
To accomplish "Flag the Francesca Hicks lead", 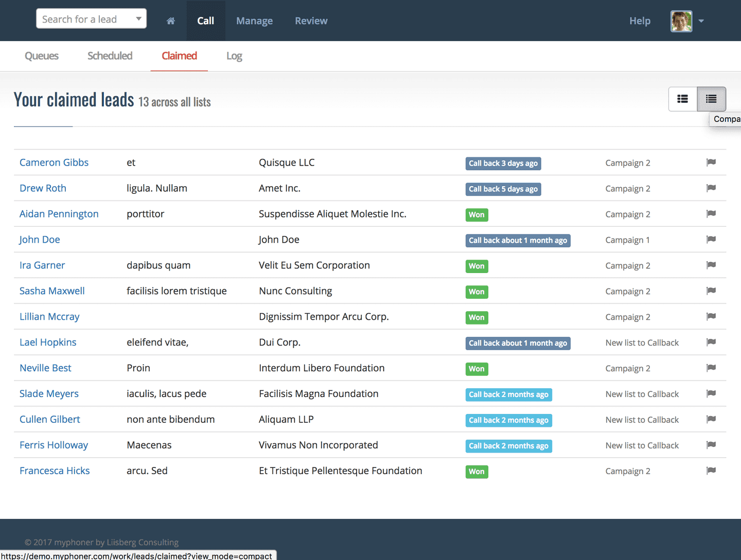I will (x=711, y=471).
